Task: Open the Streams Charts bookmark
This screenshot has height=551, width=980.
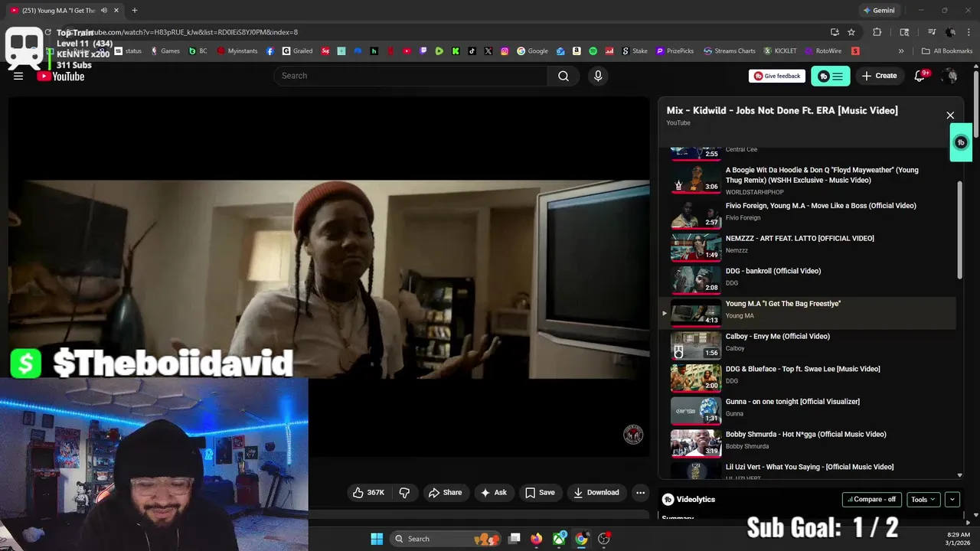Action: [730, 51]
